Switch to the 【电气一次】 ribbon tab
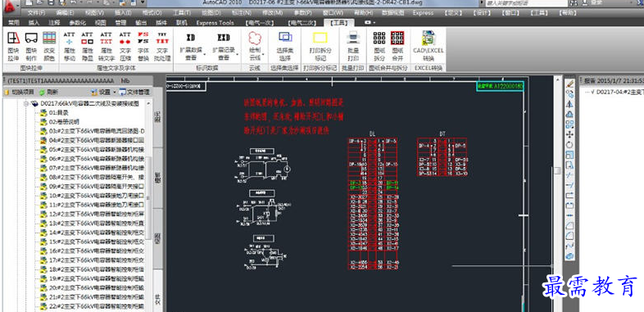 (260, 23)
